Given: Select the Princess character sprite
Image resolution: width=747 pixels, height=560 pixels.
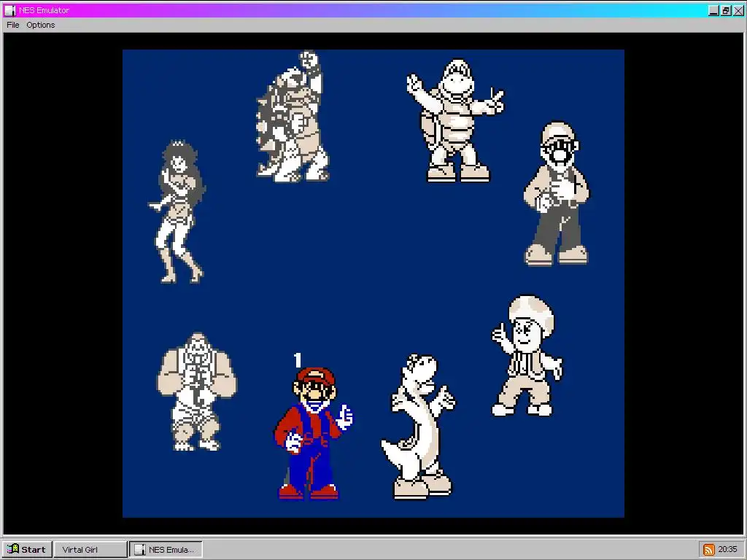Looking at the screenshot, I should click(x=177, y=212).
